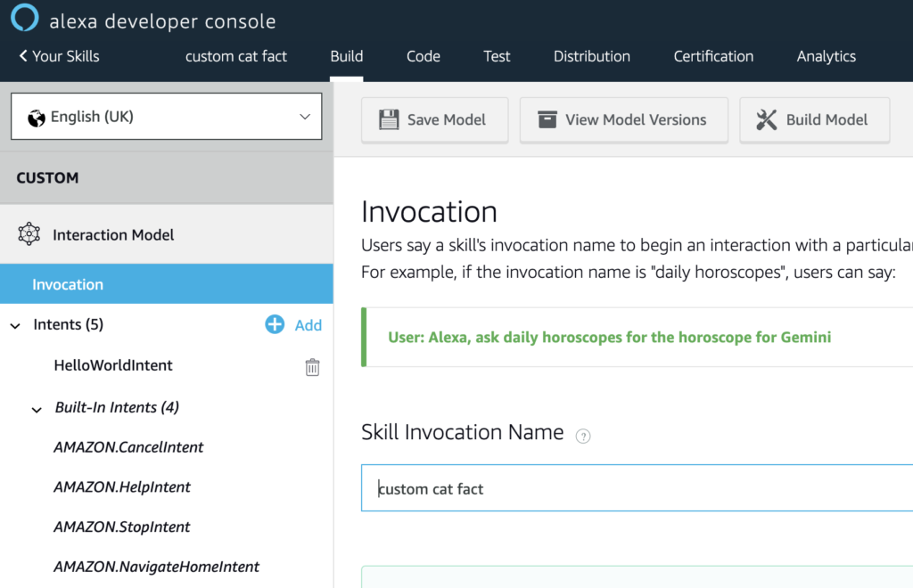The width and height of the screenshot is (913, 588).
Task: Open AMAZON.StopIntent in the sidebar
Action: pyautogui.click(x=121, y=527)
